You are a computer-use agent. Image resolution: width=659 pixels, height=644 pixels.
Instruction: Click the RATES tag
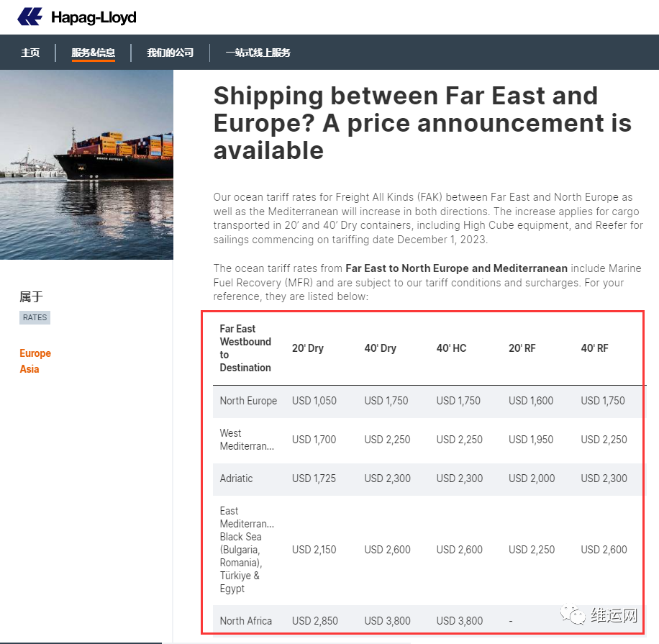click(35, 317)
